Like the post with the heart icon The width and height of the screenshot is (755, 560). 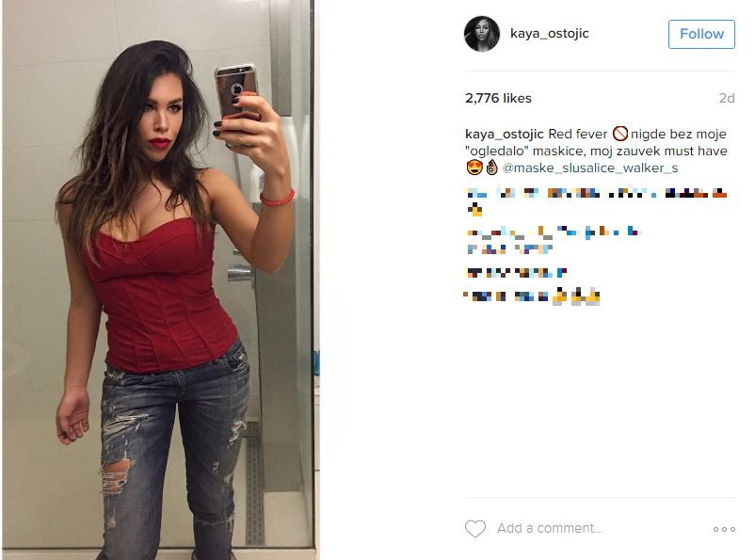(474, 528)
